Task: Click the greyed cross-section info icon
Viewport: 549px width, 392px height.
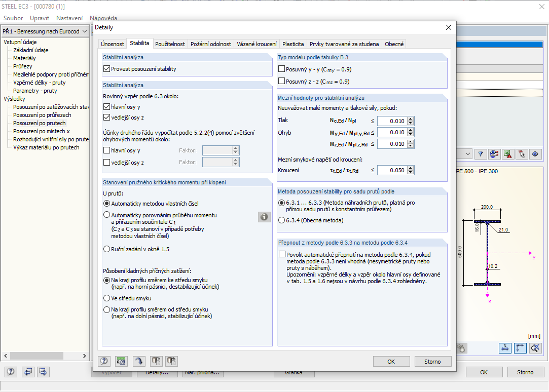Action: click(461, 348)
